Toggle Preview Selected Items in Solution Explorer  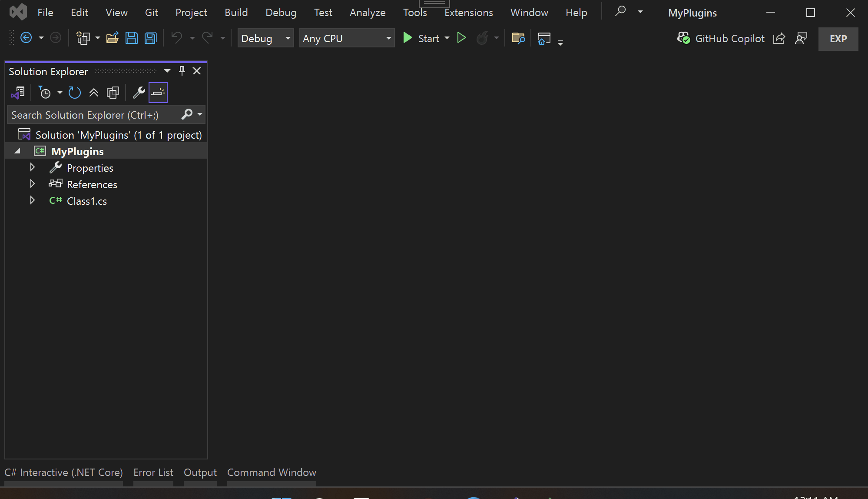158,92
